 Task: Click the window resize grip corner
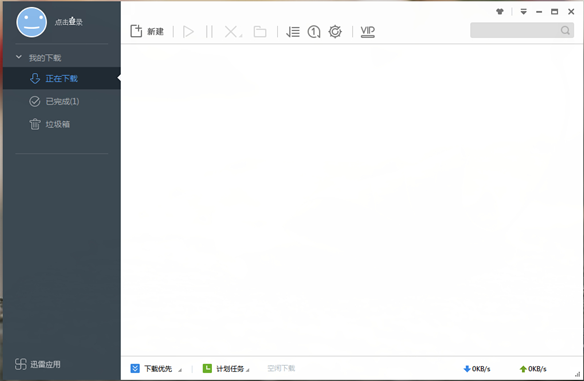578,374
